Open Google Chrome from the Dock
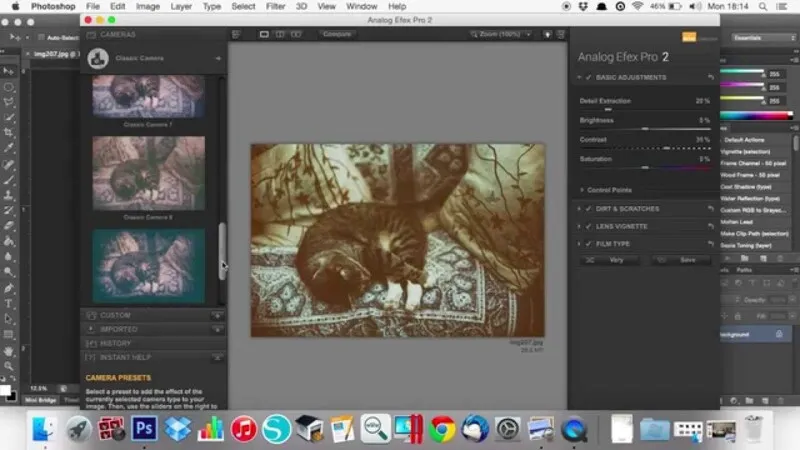The image size is (800, 450). coord(442,428)
